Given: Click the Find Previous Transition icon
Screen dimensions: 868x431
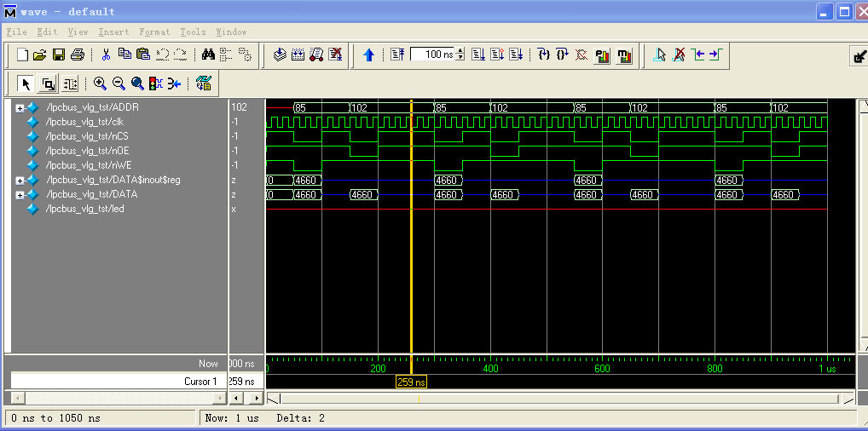Looking at the screenshot, I should coord(697,55).
